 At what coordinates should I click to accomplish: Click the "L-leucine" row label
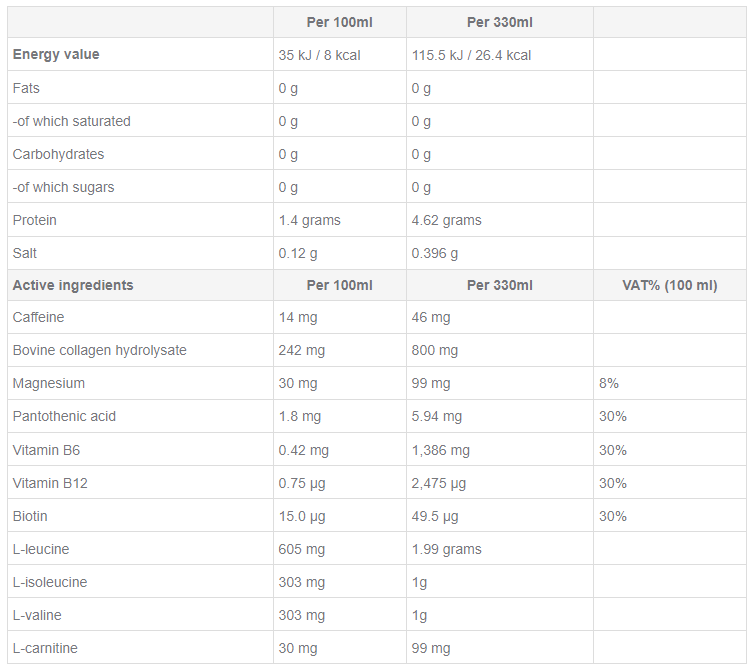tap(41, 549)
